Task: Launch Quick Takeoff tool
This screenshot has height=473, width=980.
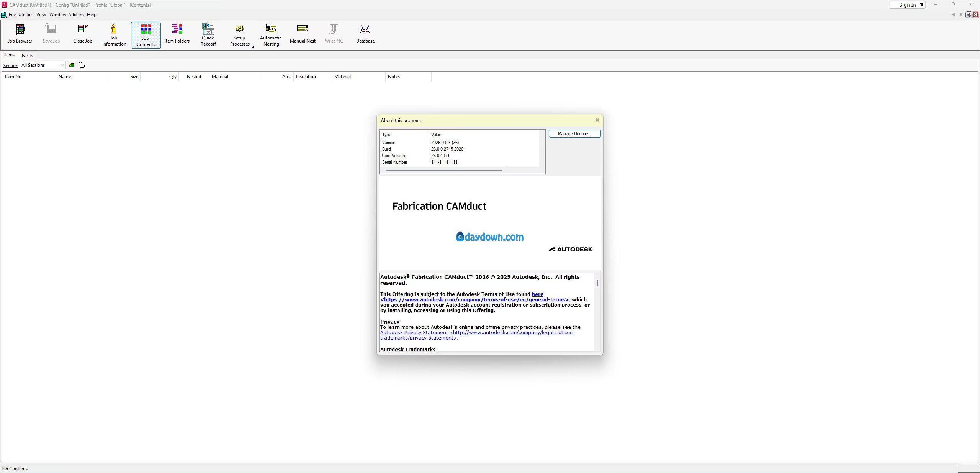Action: click(x=208, y=34)
